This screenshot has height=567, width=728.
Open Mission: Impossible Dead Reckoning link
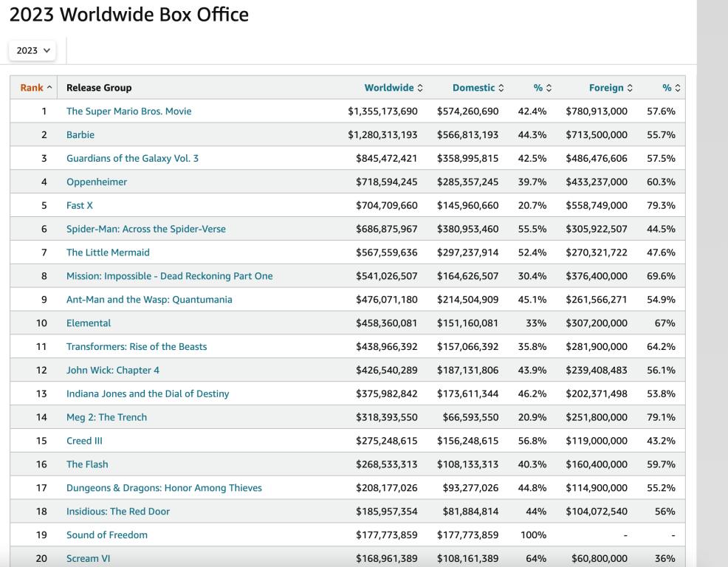click(169, 276)
